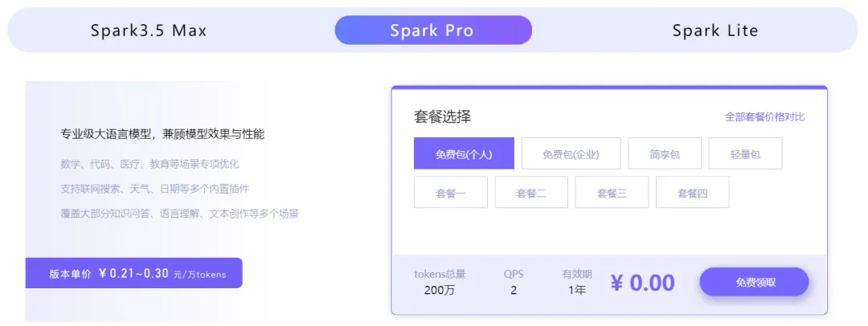Select the 免费包(企业) package option

571,153
